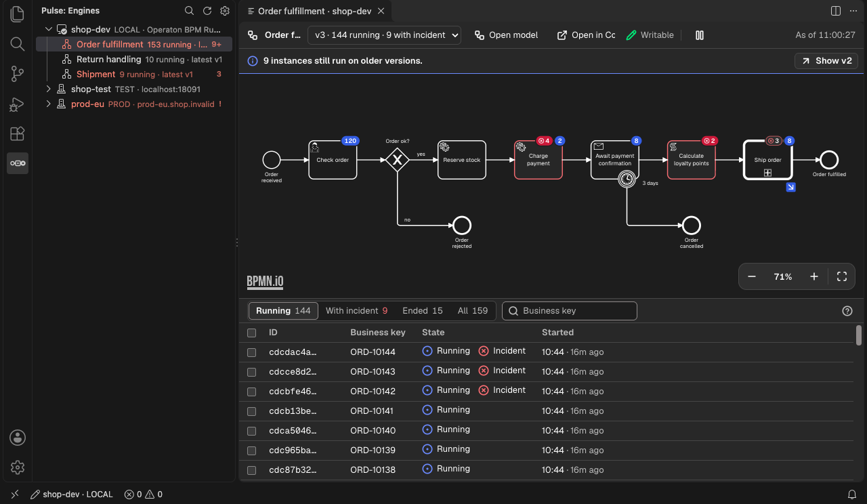
Task: Open Manage gear in activity bar
Action: [18, 467]
